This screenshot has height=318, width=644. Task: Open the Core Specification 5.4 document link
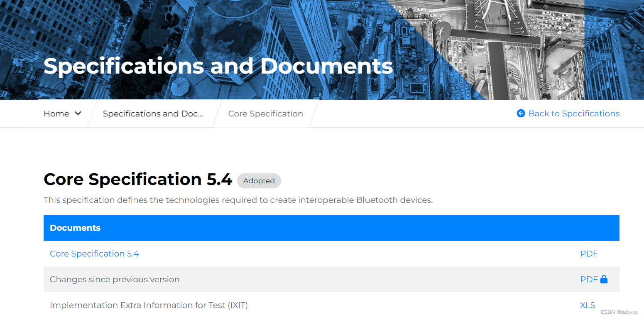tap(94, 254)
